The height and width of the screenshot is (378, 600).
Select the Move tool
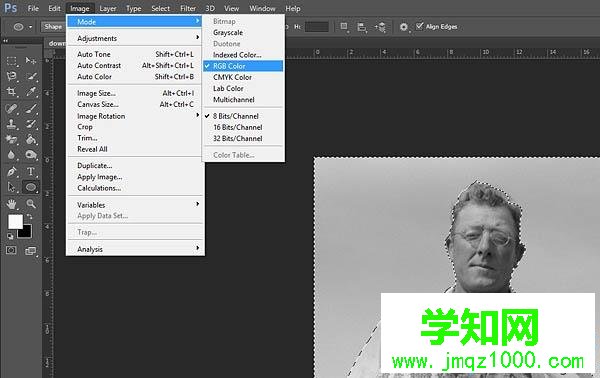[31, 60]
